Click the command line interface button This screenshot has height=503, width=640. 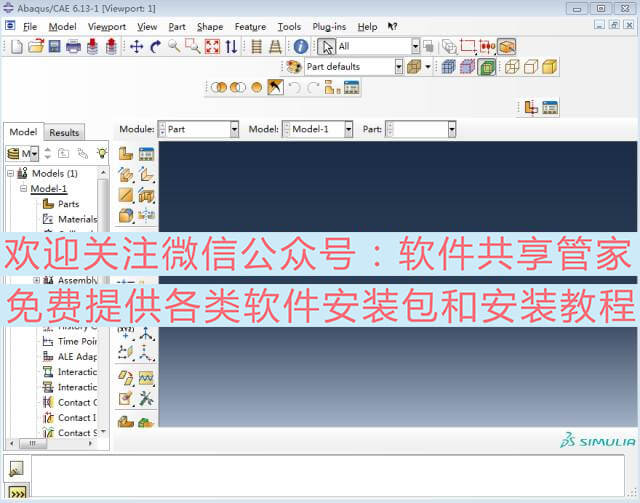pyautogui.click(x=17, y=493)
